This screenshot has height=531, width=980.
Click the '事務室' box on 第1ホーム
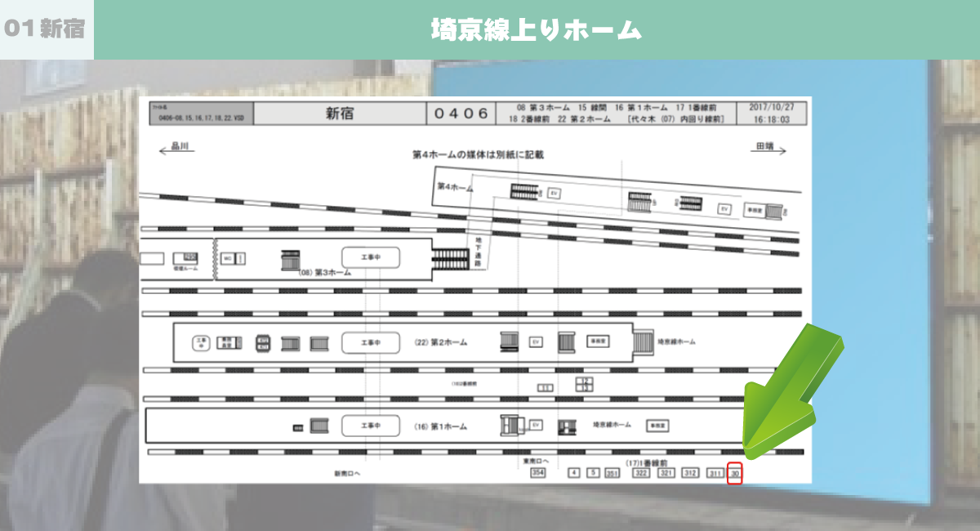(x=658, y=426)
